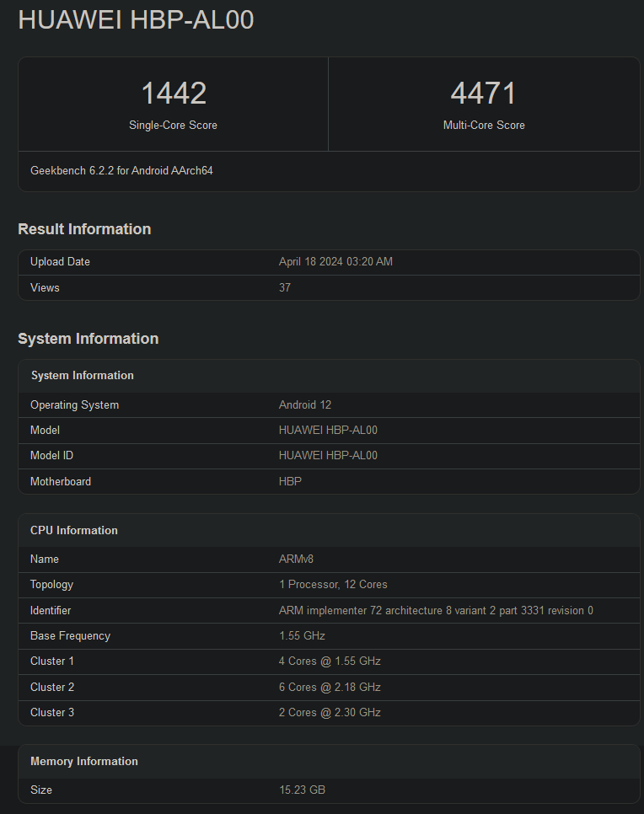Click the Views count 37
Viewport: 644px width, 814px height.
pos(285,287)
